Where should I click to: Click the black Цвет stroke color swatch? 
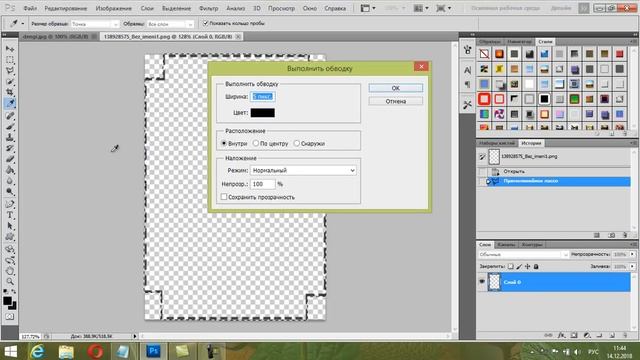pos(262,113)
